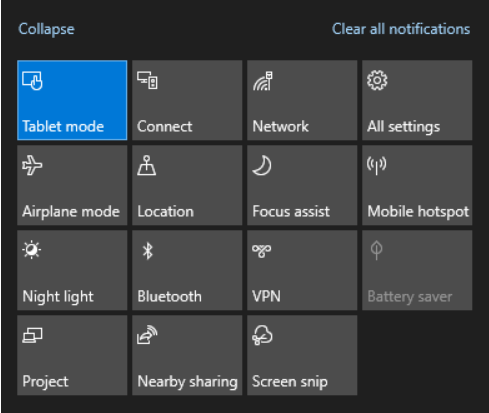The image size is (489, 413).
Task: Turn off the highlighted Tablet mode tile
Action: (72, 100)
